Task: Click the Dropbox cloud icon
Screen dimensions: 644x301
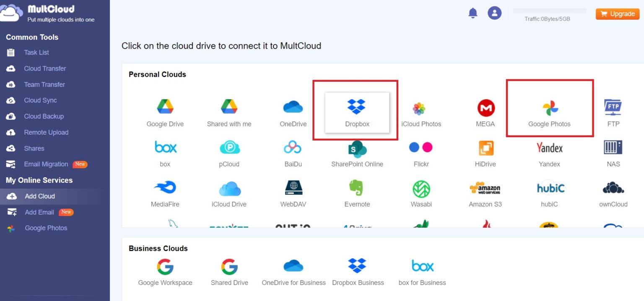Action: [x=357, y=107]
